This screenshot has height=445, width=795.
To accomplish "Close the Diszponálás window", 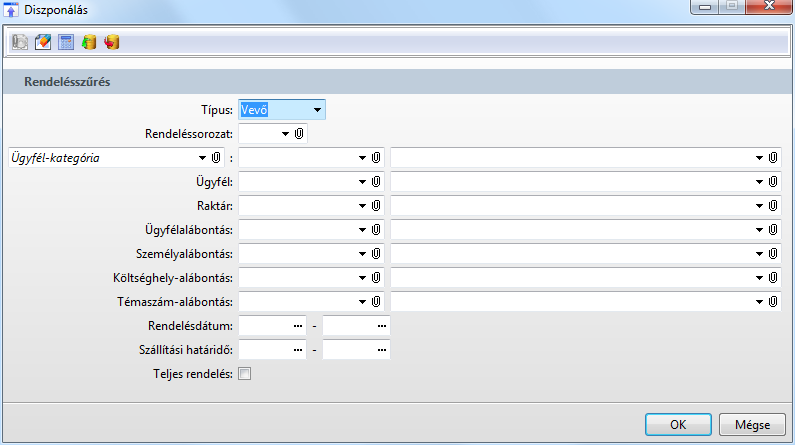I will pos(768,6).
